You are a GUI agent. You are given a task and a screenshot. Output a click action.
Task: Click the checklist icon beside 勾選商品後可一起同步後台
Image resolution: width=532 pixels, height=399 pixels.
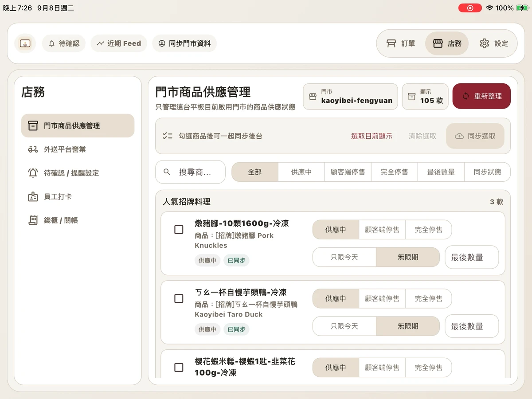[167, 136]
